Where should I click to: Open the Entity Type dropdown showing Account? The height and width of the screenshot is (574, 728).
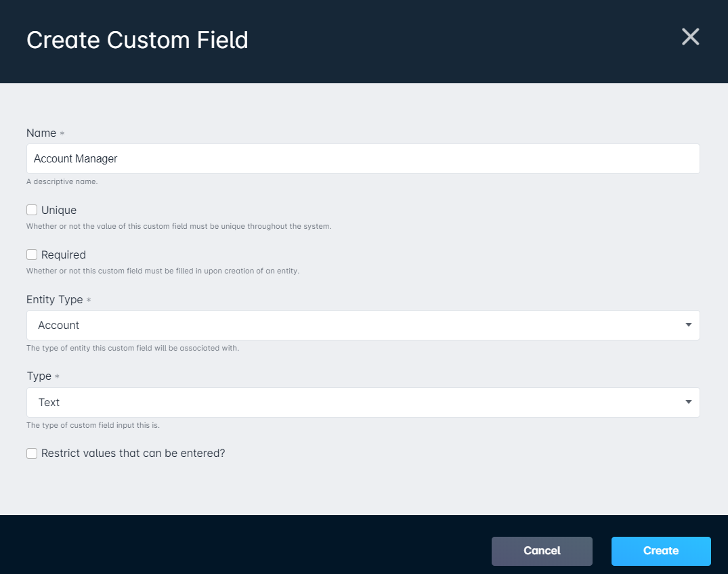click(363, 326)
